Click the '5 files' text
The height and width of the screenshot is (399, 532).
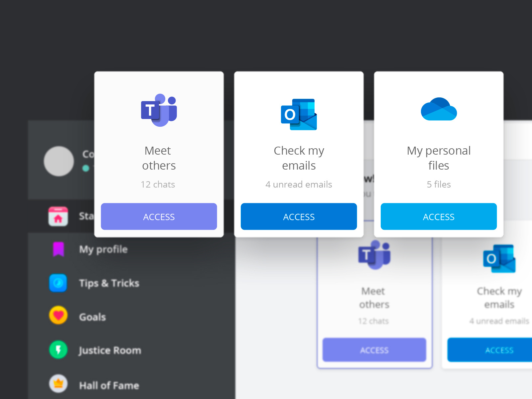[x=439, y=185]
